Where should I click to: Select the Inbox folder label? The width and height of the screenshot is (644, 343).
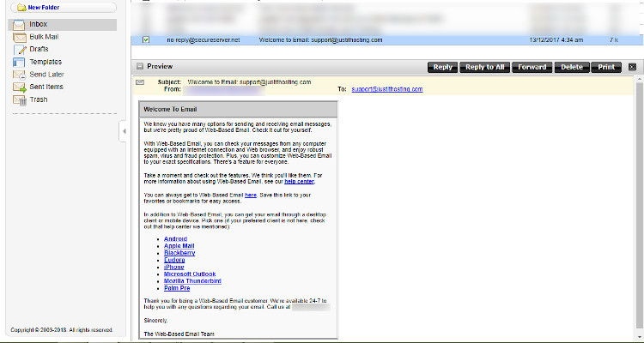click(x=38, y=24)
